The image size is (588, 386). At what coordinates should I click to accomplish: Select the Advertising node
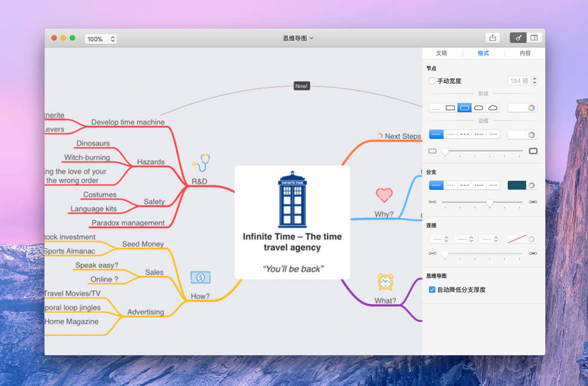click(146, 312)
